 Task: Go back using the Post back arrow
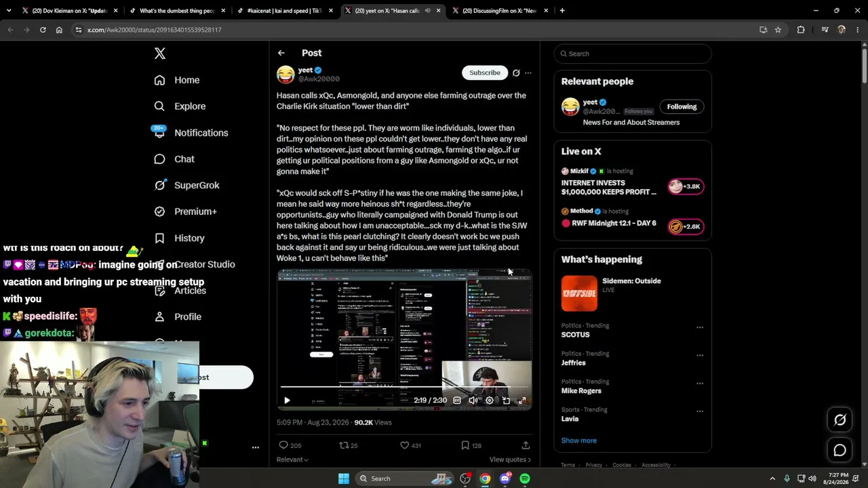(x=281, y=53)
